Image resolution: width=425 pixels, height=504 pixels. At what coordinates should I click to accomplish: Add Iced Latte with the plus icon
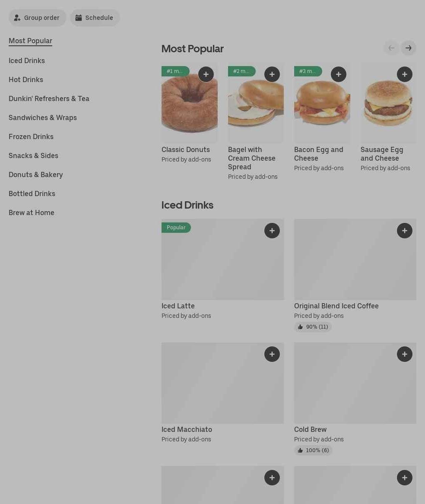272,231
